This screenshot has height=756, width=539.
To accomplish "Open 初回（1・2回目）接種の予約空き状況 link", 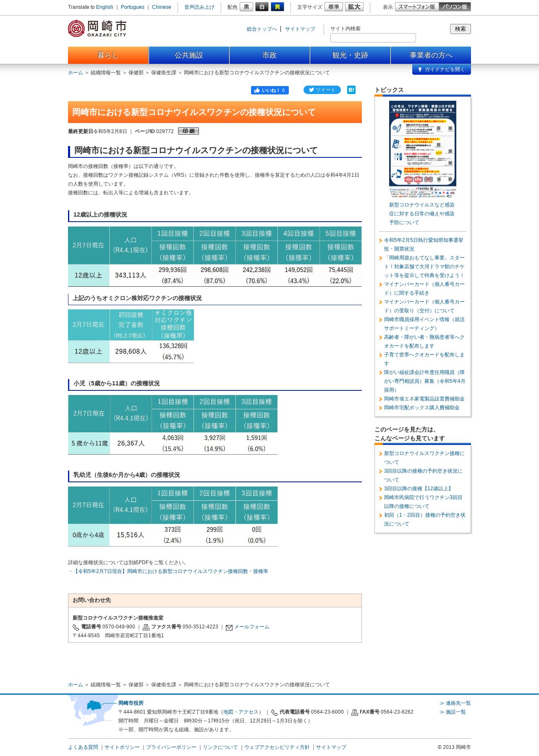I will pos(425,519).
